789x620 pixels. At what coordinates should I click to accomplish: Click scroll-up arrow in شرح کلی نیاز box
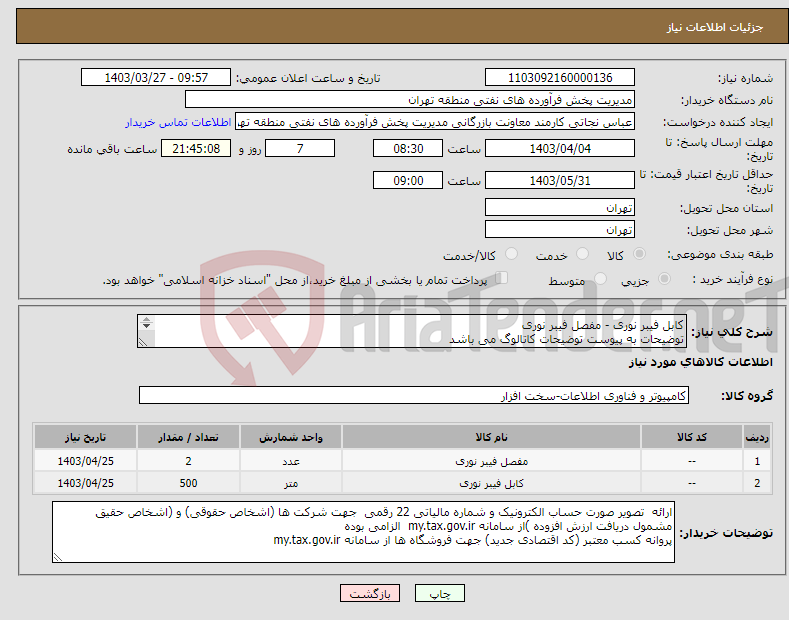coord(146,319)
